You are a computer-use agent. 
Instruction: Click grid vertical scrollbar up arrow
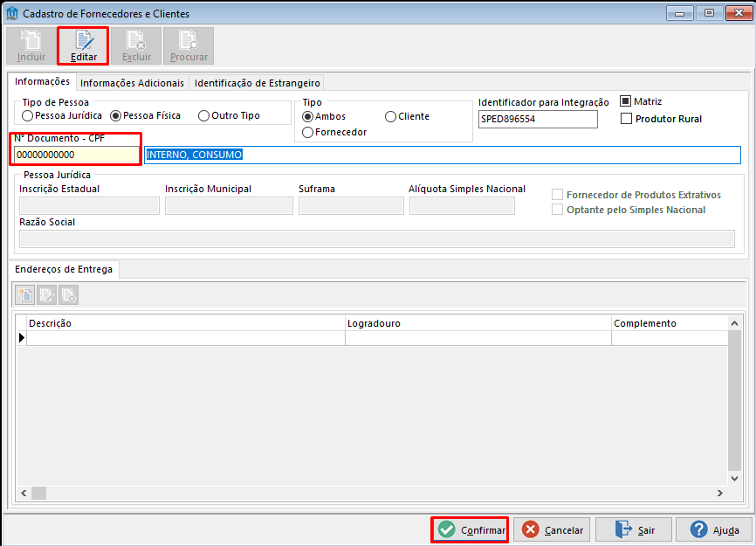coord(734,323)
